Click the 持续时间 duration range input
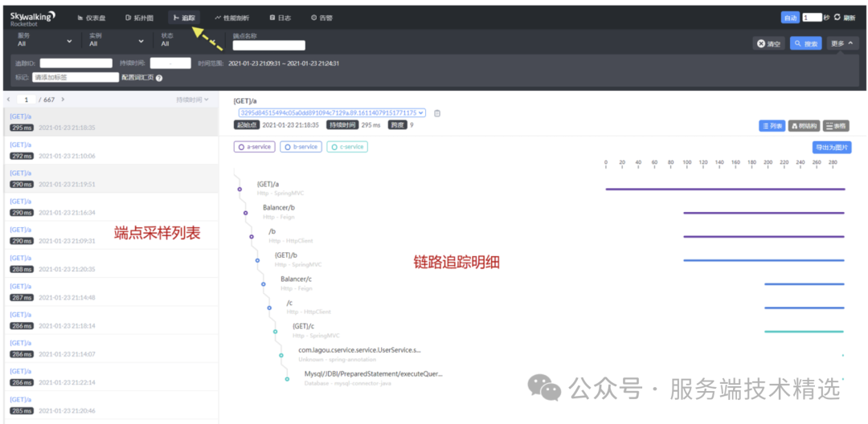The image size is (868, 424). [170, 63]
